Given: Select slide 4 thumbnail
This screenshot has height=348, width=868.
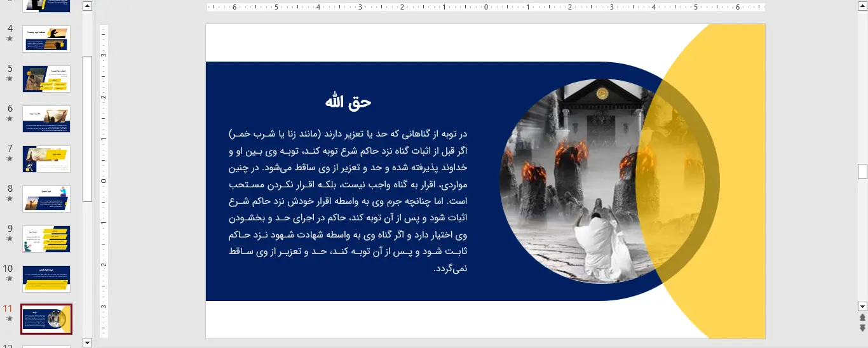Looking at the screenshot, I should click(46, 39).
